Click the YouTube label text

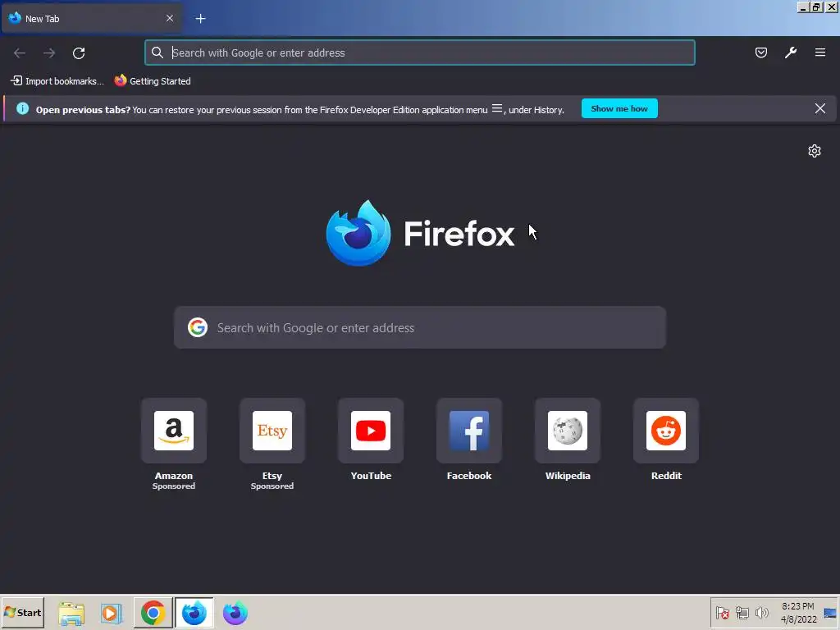click(371, 476)
